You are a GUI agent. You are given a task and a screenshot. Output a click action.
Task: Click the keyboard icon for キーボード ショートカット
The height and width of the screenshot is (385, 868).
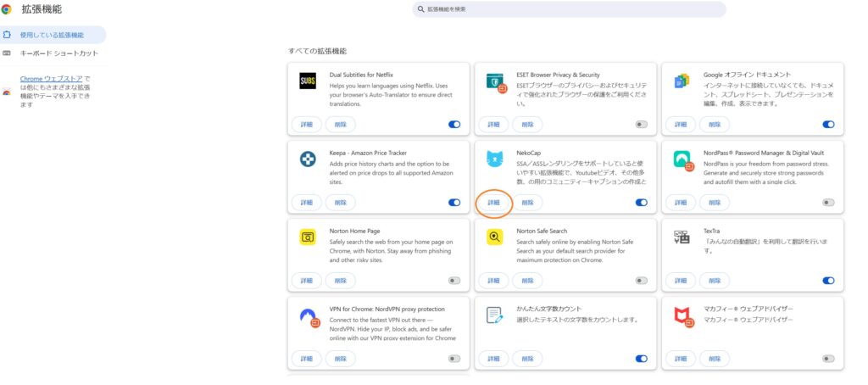(7, 53)
